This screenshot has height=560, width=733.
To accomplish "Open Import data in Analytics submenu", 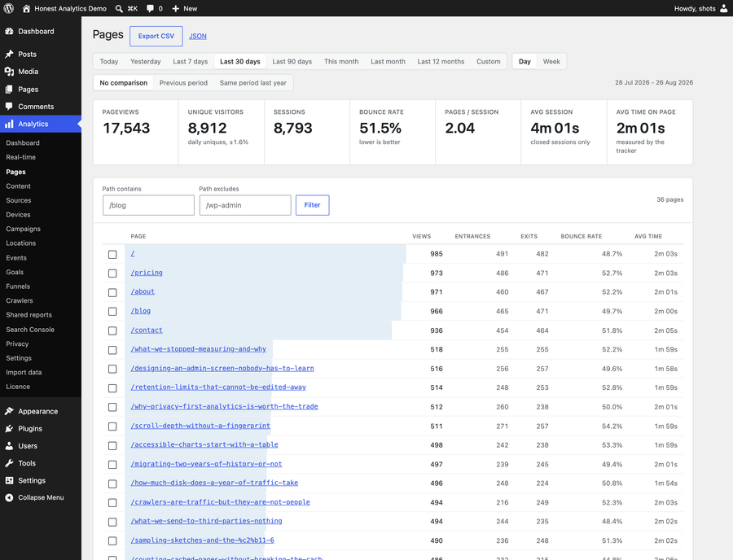I will [x=24, y=373].
